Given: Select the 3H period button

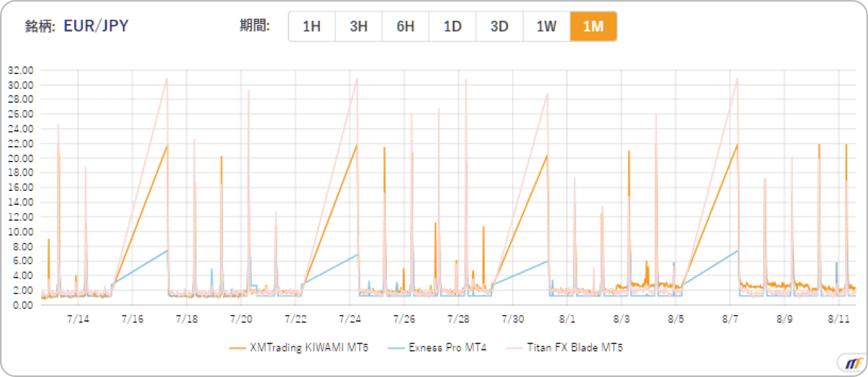Looking at the screenshot, I should [x=359, y=27].
